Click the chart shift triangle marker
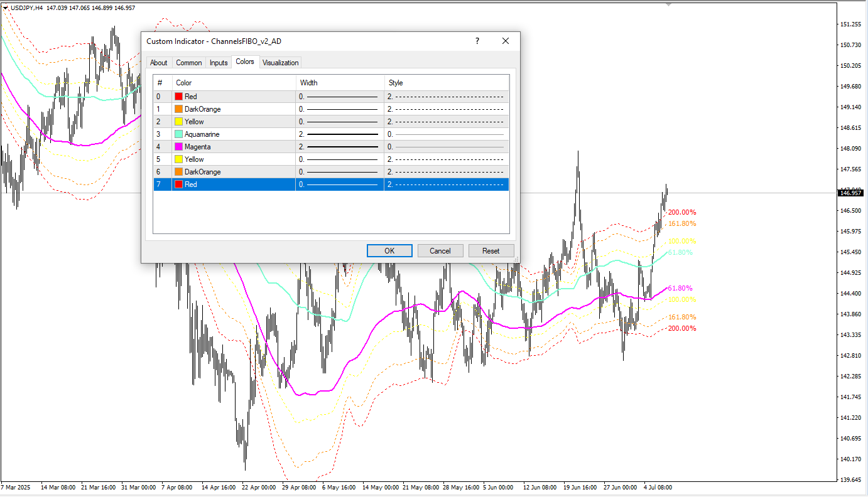Image resolution: width=868 pixels, height=497 pixels. coord(669,4)
